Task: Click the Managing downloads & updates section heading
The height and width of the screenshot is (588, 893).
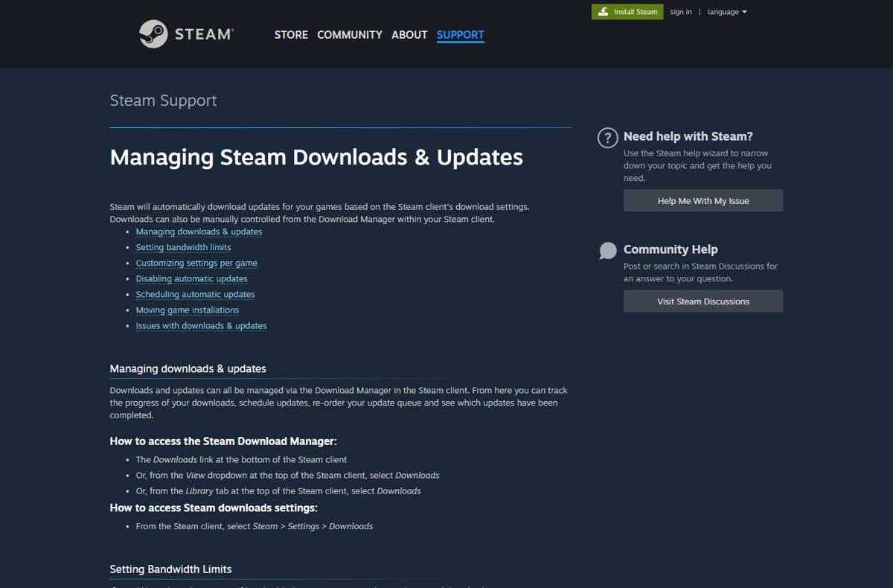Action: [x=188, y=368]
